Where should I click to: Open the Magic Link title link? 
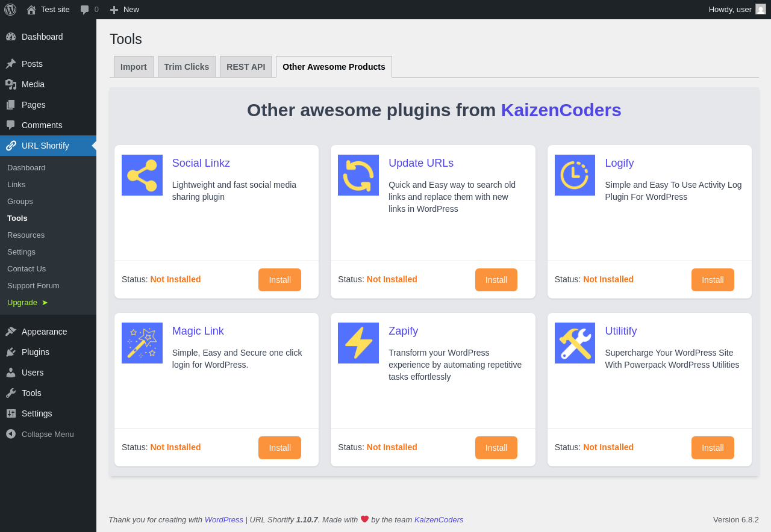click(198, 331)
